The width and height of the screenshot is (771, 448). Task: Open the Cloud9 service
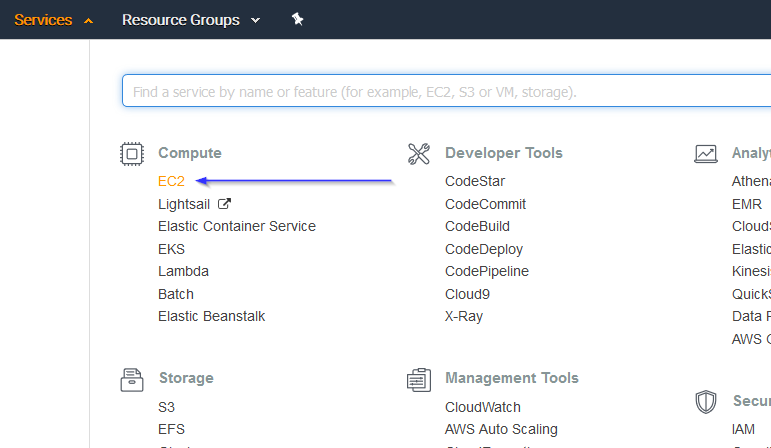(467, 294)
